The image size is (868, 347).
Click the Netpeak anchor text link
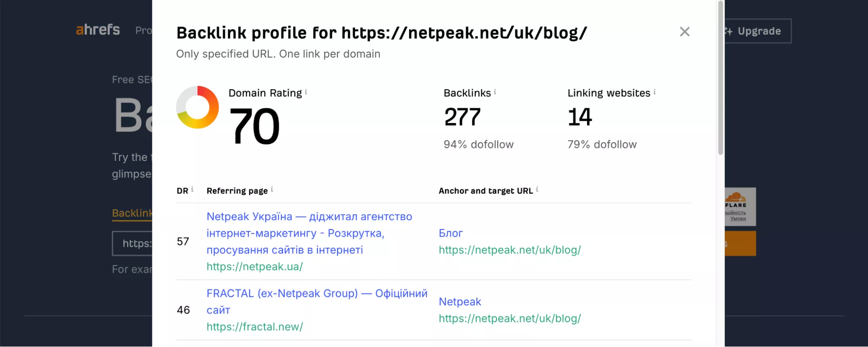(x=460, y=302)
